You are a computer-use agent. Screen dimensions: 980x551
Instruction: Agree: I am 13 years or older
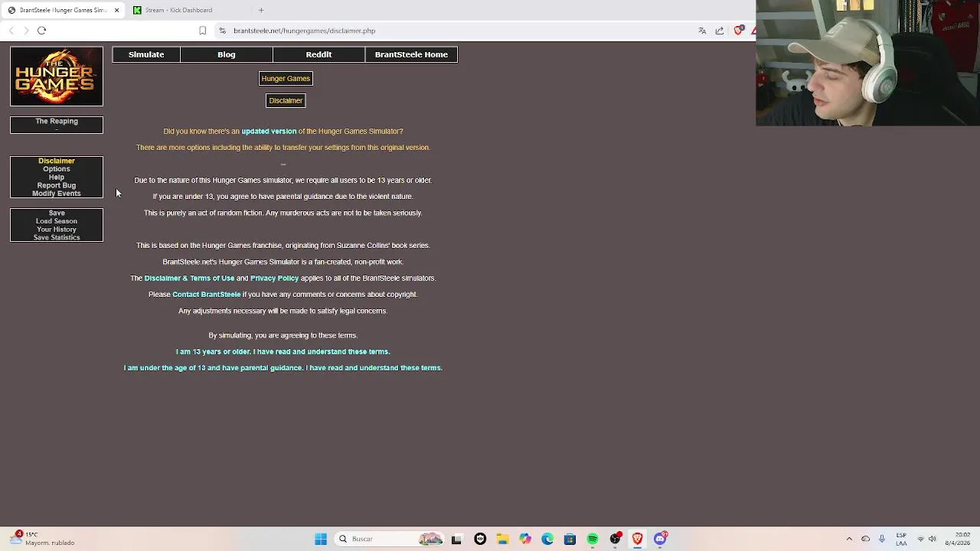283,351
